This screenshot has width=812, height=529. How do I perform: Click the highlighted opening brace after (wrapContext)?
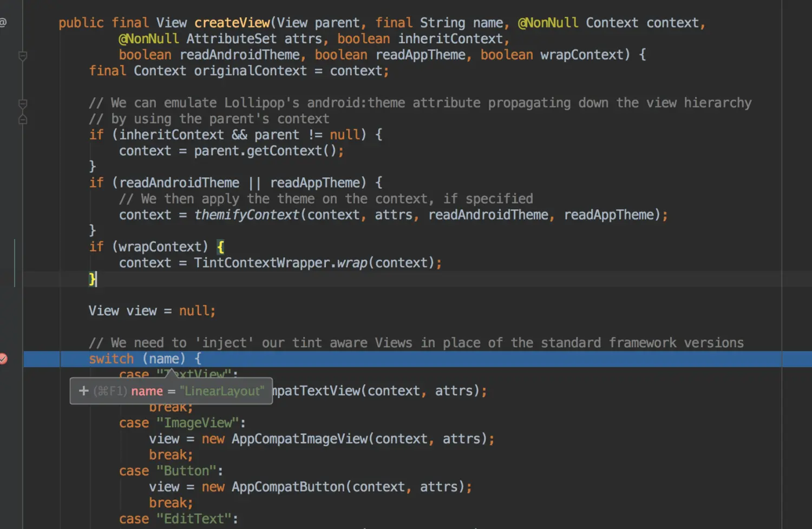pos(220,247)
